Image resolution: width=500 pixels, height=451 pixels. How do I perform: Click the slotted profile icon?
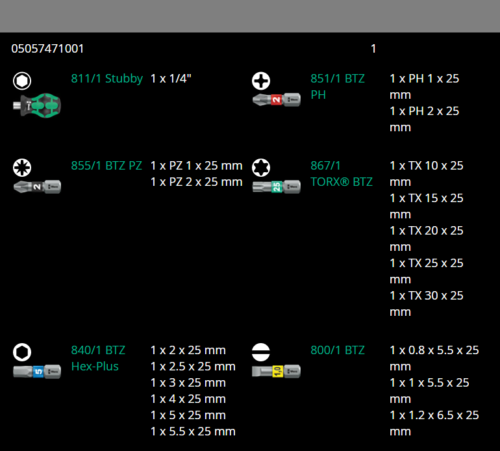click(x=261, y=352)
